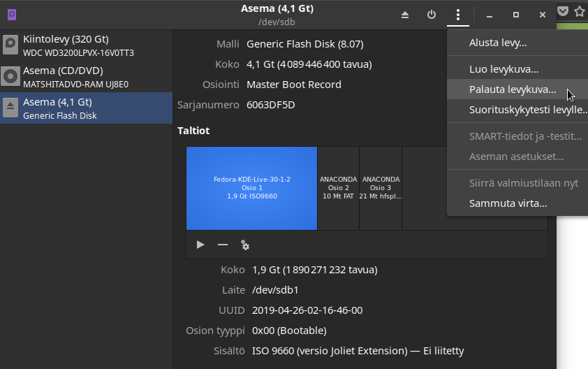Click the power off drive icon
Viewport: 588px width, 369px height.
click(432, 15)
